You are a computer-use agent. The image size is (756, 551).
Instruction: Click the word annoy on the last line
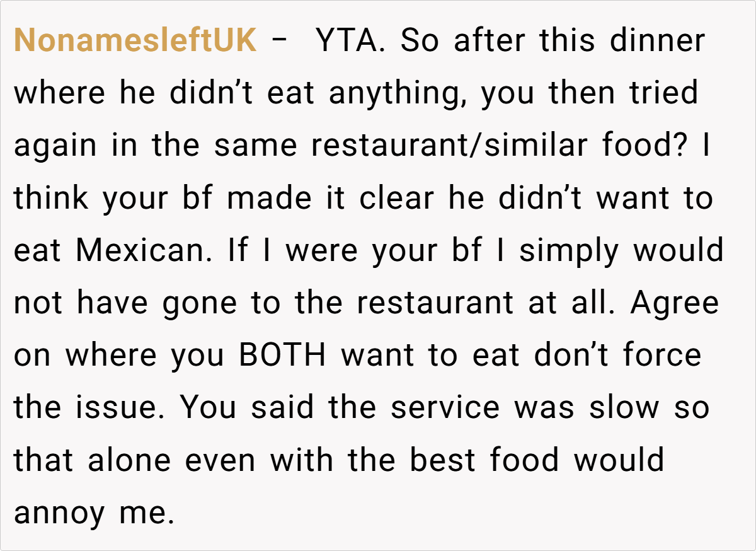pos(59,513)
